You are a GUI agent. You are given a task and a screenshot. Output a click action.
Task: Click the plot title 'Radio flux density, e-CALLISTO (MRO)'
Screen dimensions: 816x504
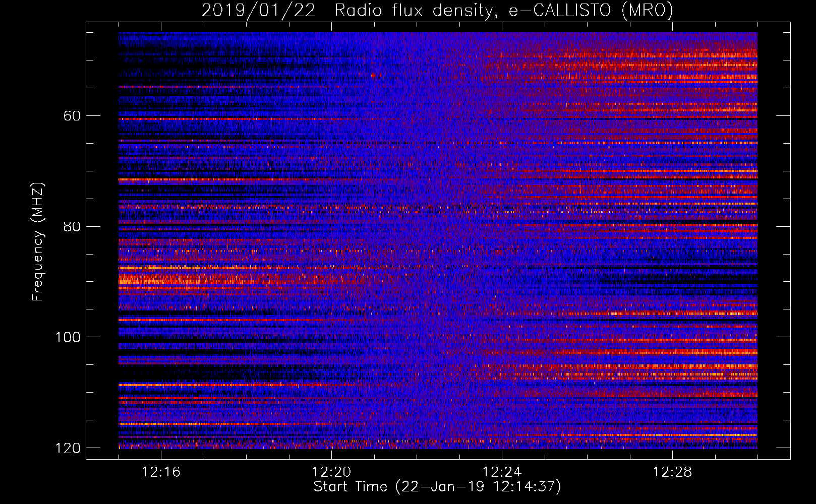point(504,10)
